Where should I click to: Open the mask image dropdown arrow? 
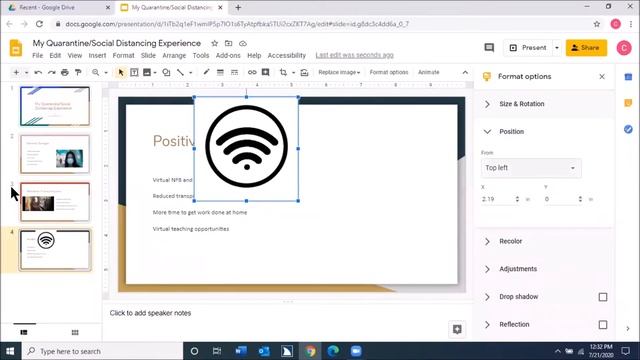coord(293,73)
